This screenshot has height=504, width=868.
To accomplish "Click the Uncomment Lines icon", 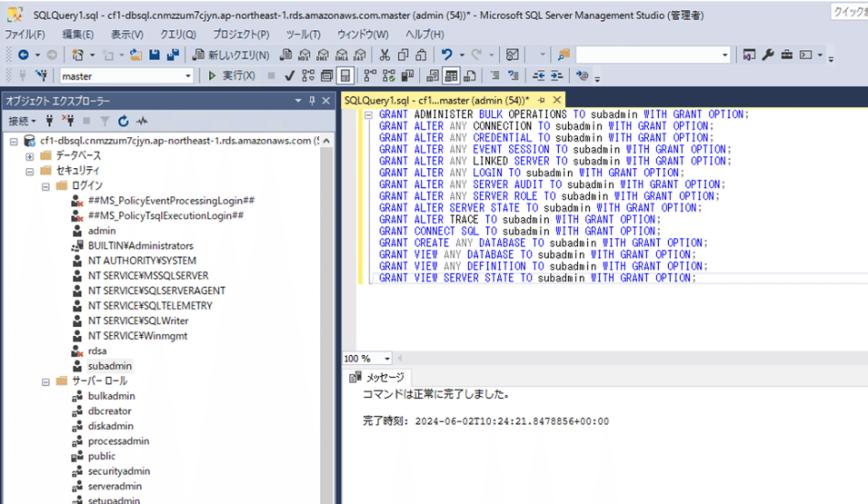I will (514, 75).
